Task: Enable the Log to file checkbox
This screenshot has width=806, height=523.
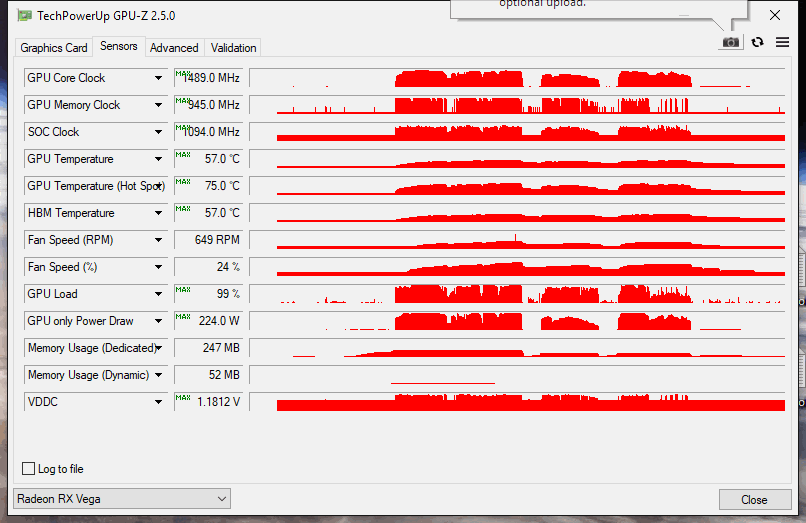Action: (x=29, y=468)
